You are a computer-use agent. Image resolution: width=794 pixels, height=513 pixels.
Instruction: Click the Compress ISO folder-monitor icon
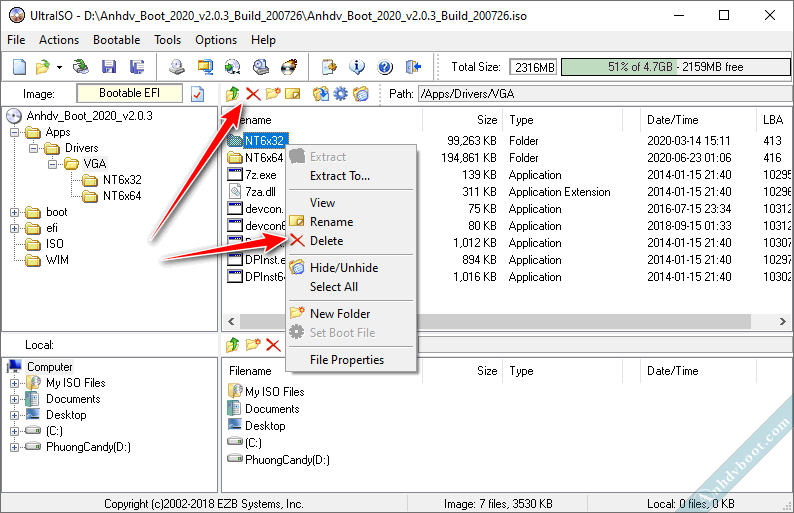click(x=205, y=67)
